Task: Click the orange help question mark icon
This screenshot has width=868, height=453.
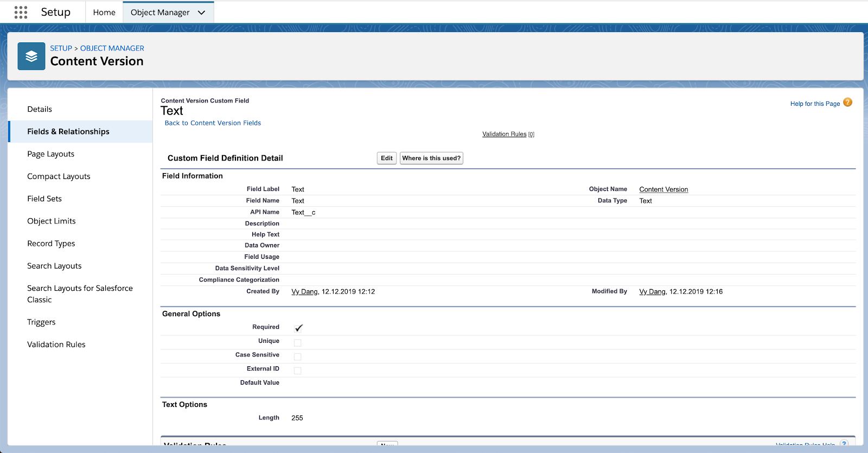Action: point(847,102)
